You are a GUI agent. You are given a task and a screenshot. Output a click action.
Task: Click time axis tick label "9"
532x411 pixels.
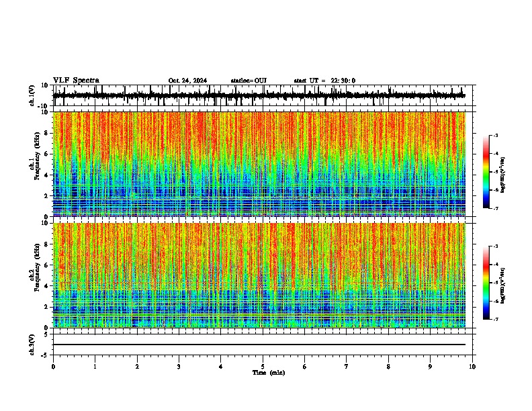click(x=430, y=367)
